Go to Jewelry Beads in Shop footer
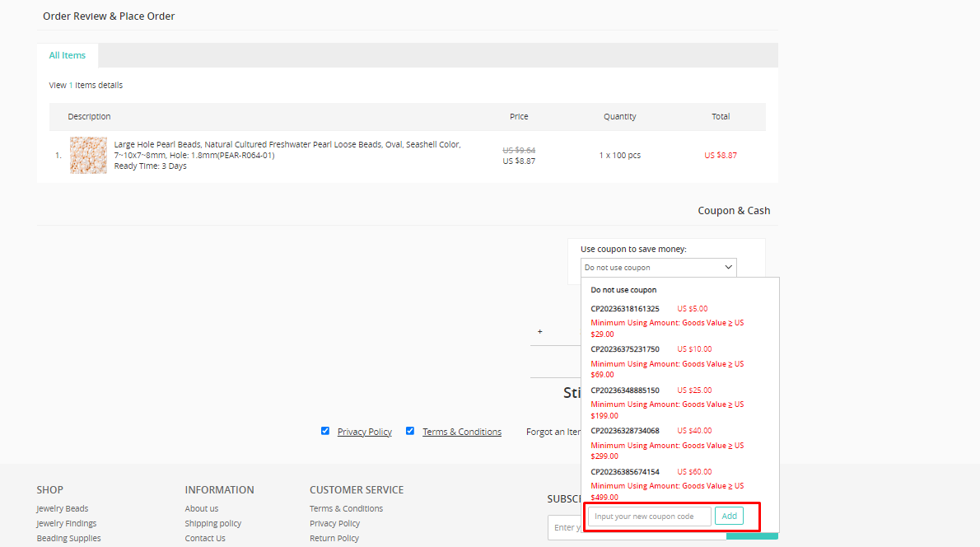 63,509
